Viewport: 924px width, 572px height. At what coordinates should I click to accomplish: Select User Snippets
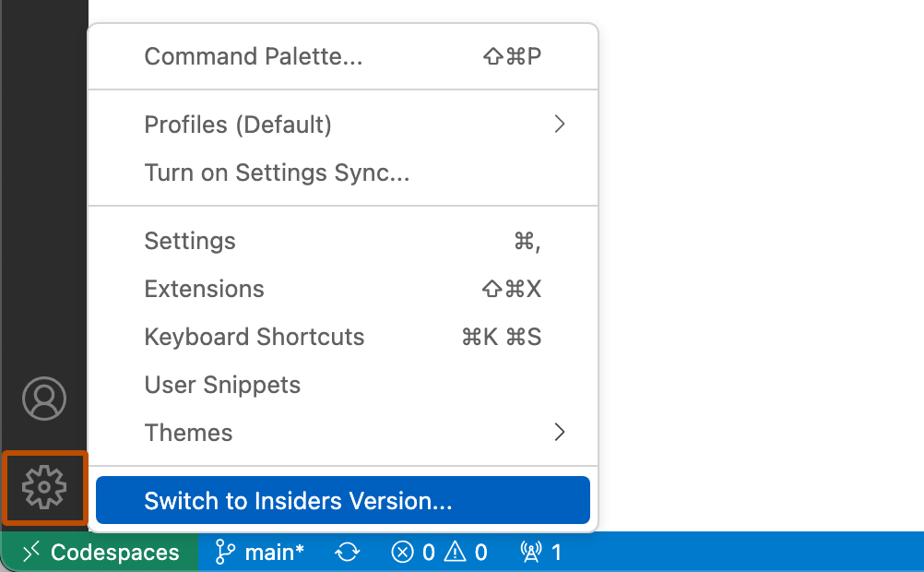222,385
